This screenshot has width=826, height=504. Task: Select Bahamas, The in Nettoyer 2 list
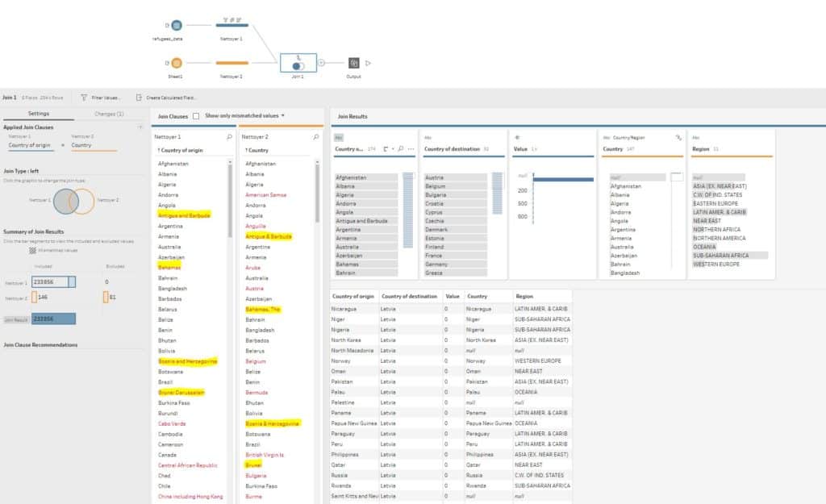[x=263, y=309]
